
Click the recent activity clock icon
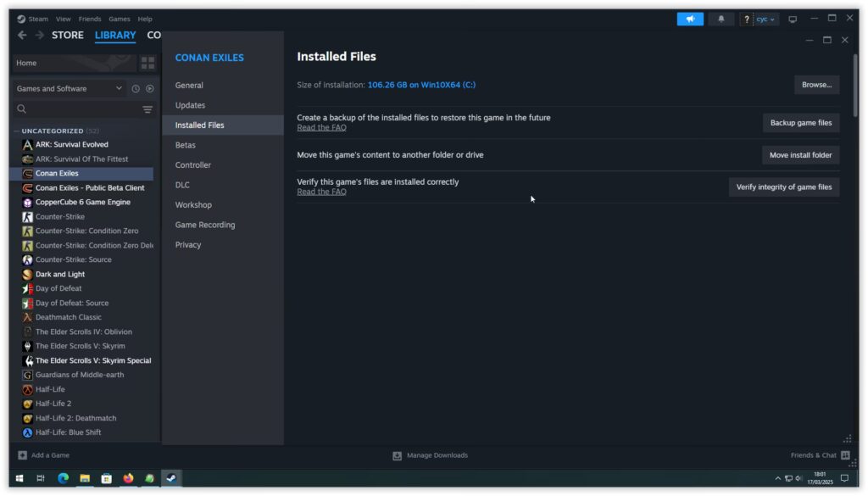[x=136, y=88]
